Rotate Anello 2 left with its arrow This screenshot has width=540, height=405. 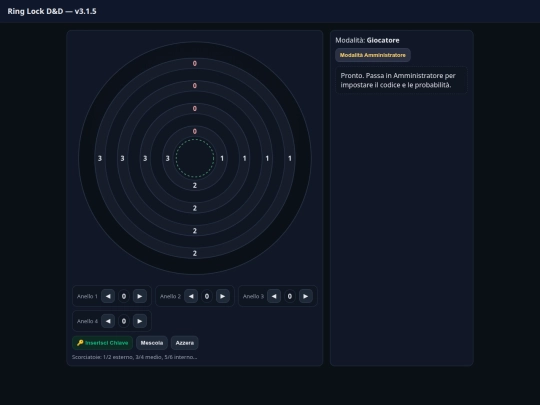pos(191,296)
